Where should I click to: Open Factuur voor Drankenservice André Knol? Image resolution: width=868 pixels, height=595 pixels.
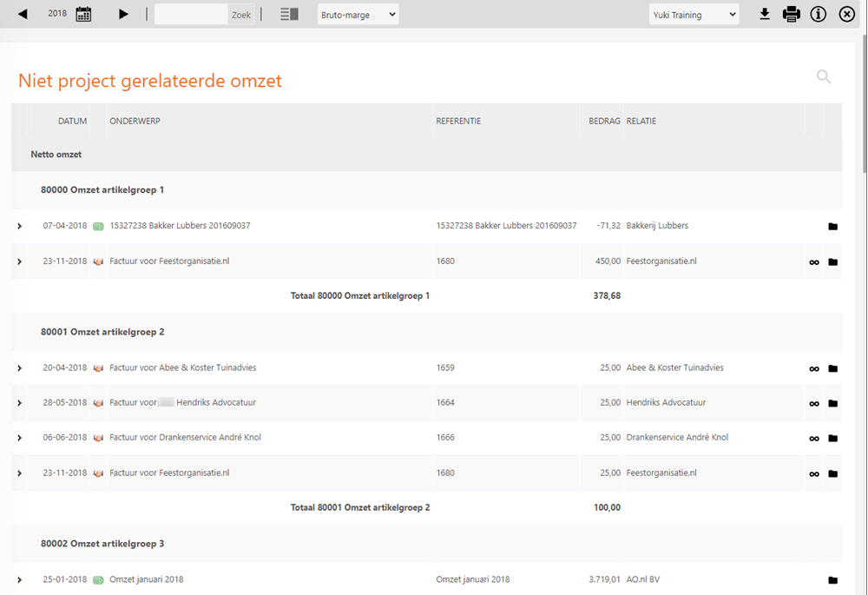pos(185,437)
